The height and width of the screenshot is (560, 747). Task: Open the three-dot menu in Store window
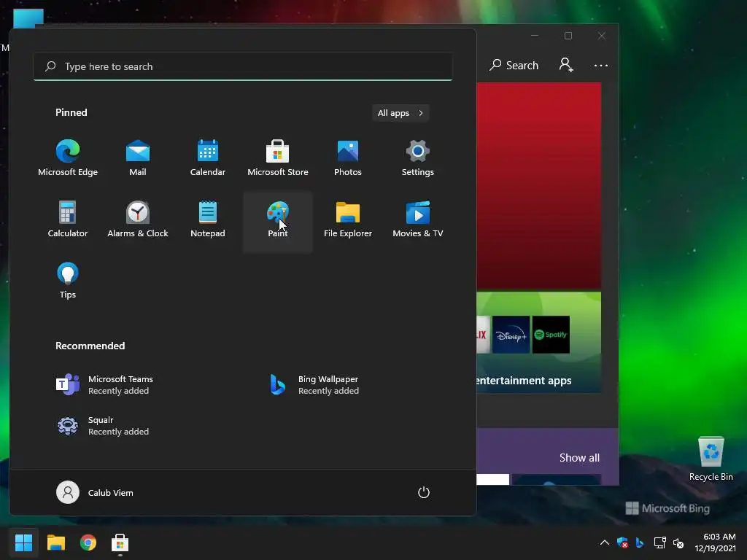coord(601,65)
